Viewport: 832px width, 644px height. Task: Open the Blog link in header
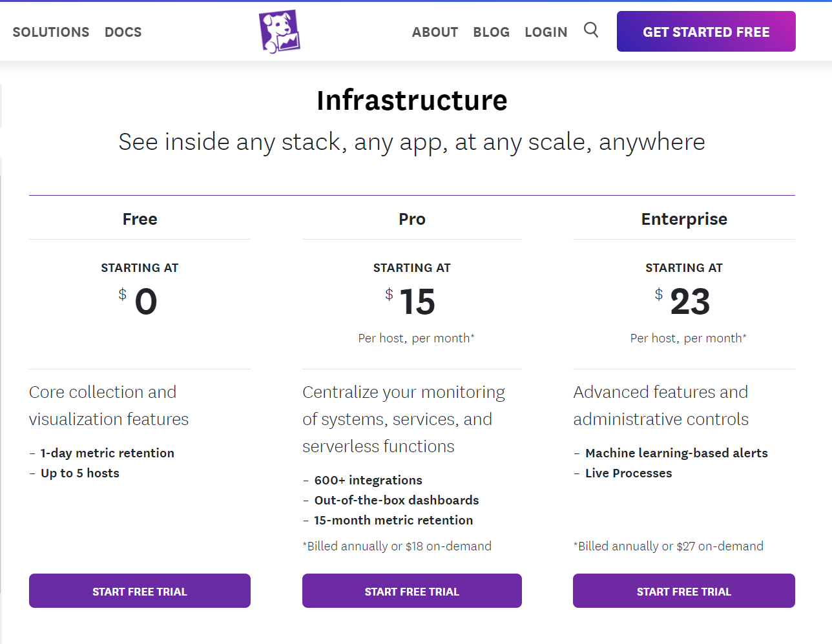click(x=491, y=32)
